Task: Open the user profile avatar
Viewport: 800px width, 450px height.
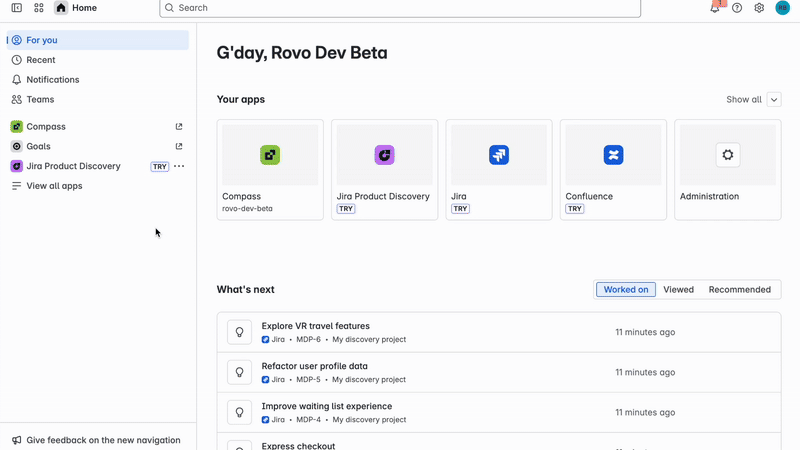Action: [x=782, y=8]
